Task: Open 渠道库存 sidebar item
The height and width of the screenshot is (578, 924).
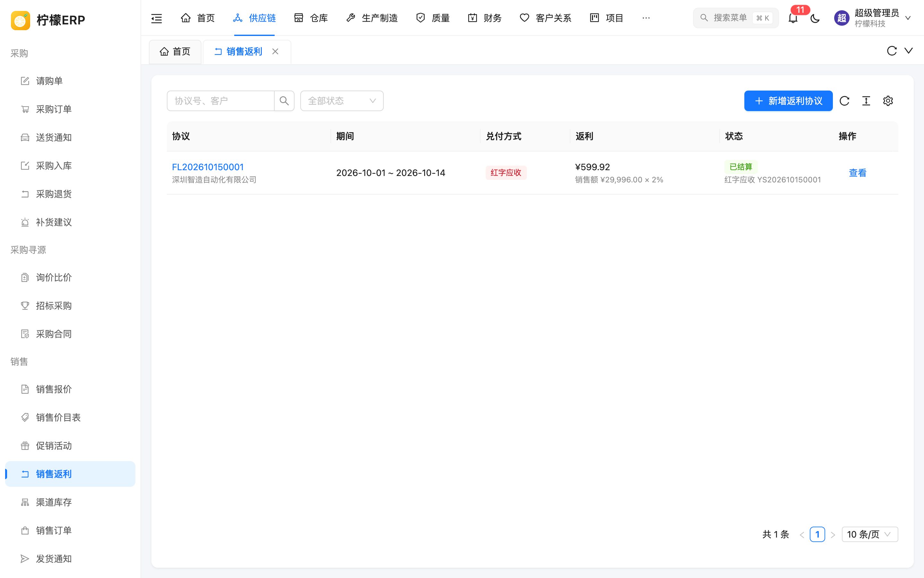Action: coord(70,502)
